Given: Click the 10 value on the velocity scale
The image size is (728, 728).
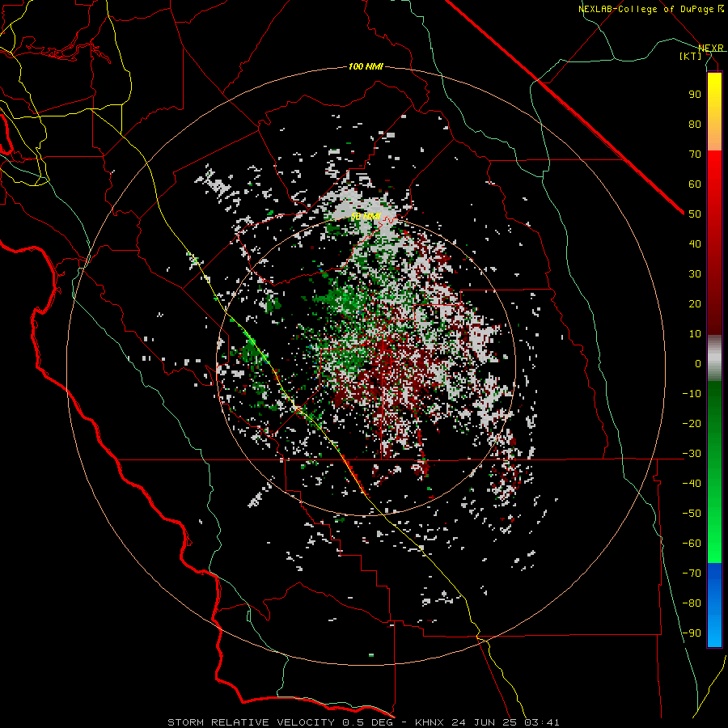Looking at the screenshot, I should coord(695,334).
